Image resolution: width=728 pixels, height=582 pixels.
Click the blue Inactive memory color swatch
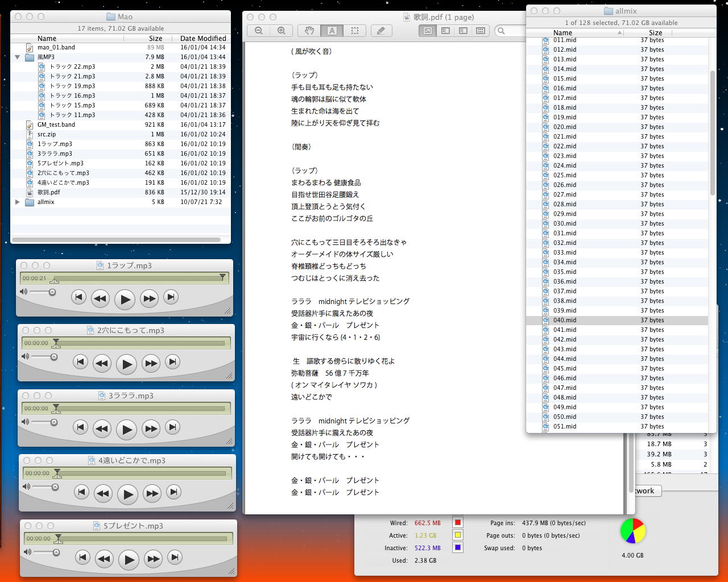[458, 547]
